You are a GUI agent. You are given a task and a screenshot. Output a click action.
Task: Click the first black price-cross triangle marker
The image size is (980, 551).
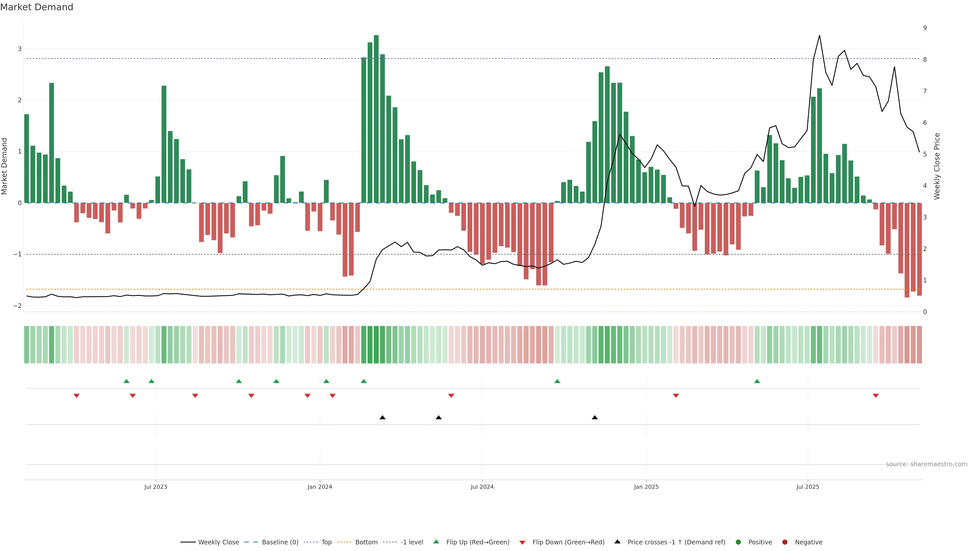click(382, 418)
